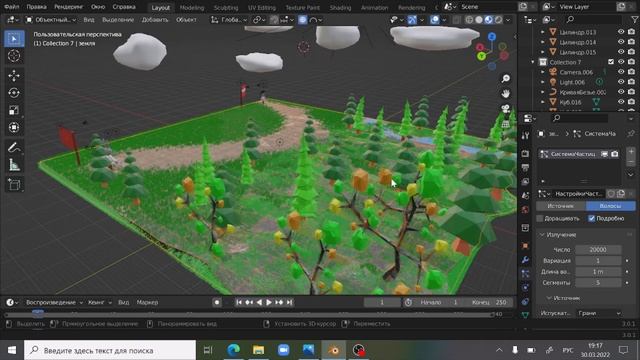The width and height of the screenshot is (640, 360).
Task: Open the Output properties tab
Action: click(525, 168)
